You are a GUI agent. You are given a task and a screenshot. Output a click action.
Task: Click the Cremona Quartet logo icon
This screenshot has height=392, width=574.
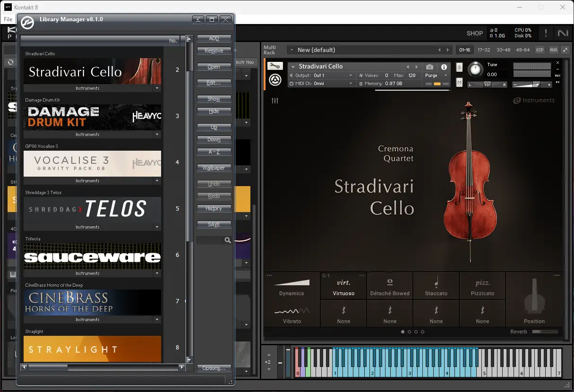click(275, 81)
